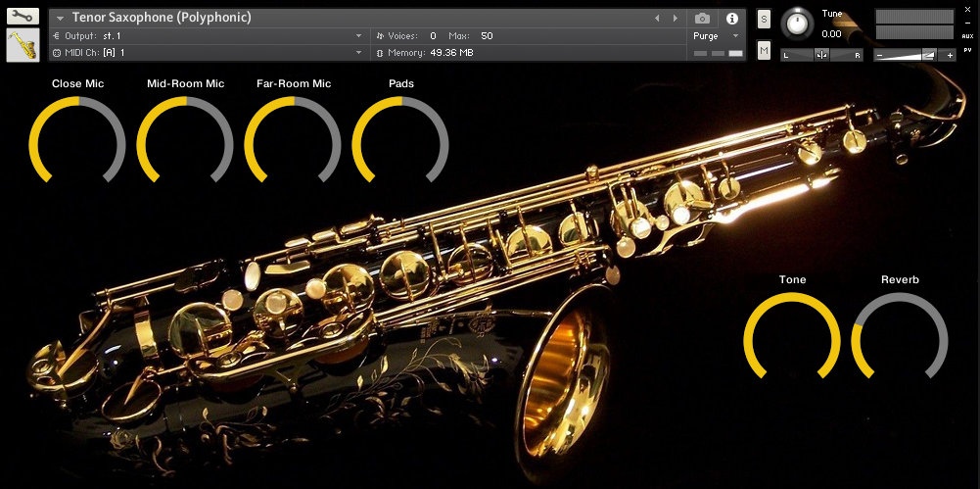Click the Tune knob
This screenshot has height=489, width=980.
(x=800, y=24)
